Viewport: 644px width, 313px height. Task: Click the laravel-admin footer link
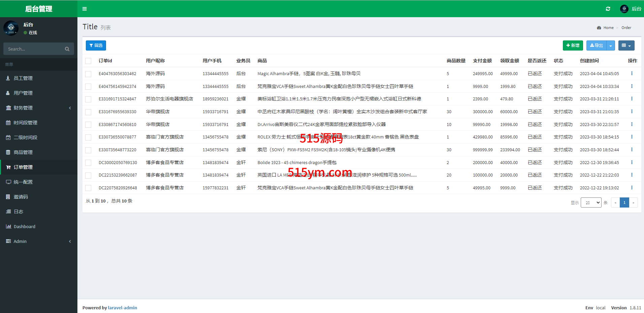coord(122,308)
